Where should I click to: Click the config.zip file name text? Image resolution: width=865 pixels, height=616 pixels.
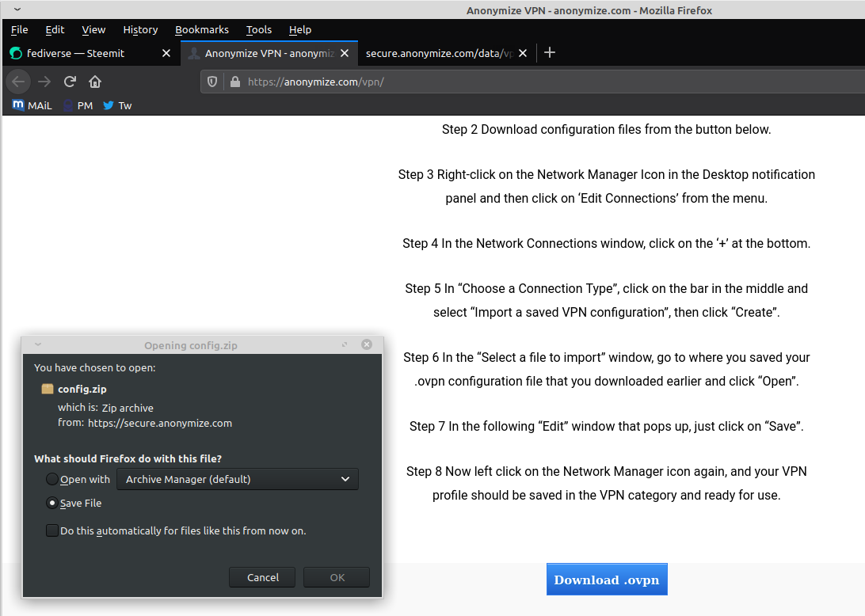(x=82, y=389)
